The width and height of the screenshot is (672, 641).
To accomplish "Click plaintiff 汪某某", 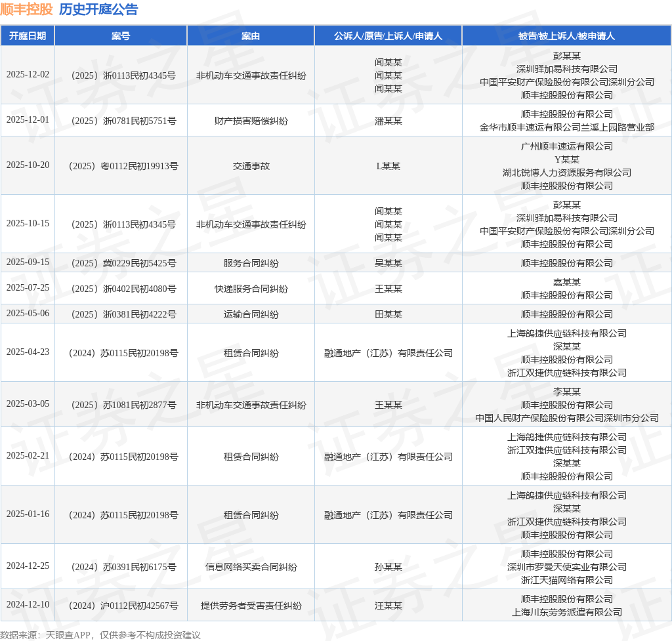I will click(388, 606).
